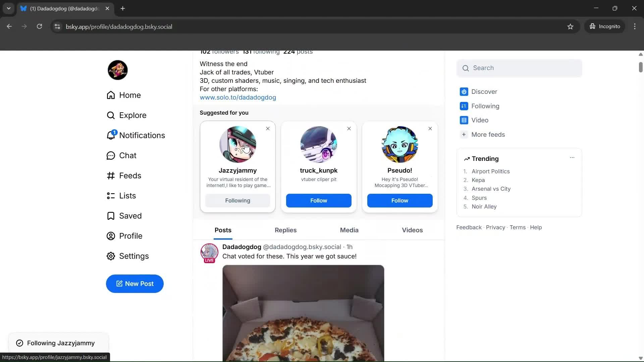The width and height of the screenshot is (644, 362).
Task: Select Explore in the sidebar
Action: (x=133, y=115)
